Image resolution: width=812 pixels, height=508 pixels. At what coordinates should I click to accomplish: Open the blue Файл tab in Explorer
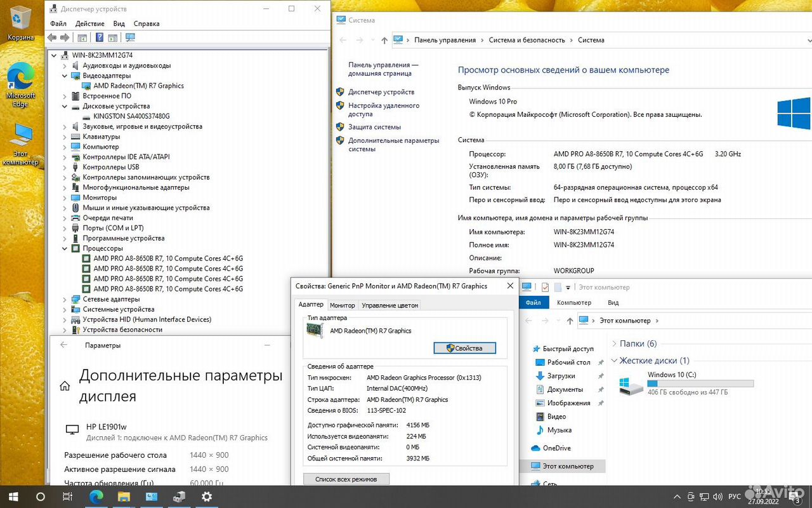coord(534,303)
